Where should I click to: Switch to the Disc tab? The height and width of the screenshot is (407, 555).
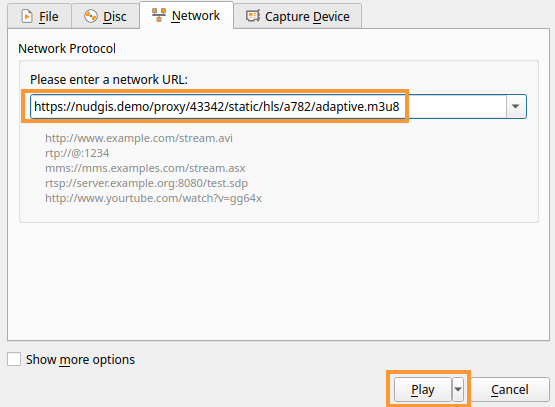[x=105, y=16]
